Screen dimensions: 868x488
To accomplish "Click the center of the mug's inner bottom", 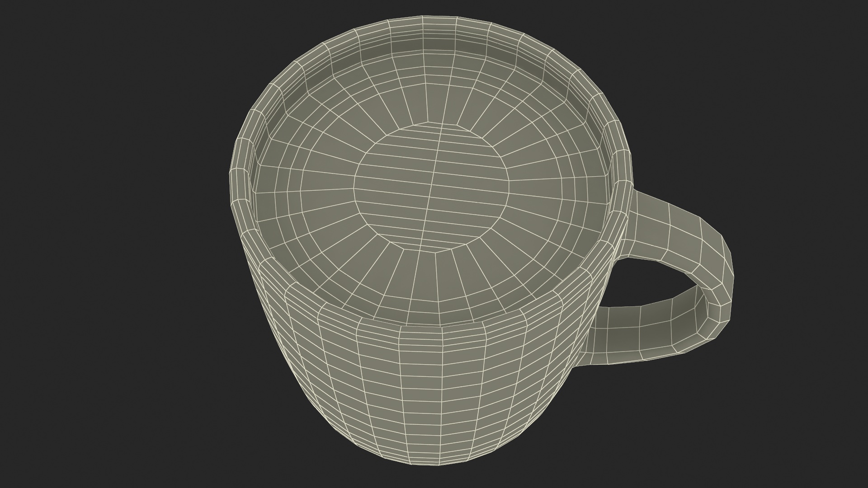I will (x=432, y=188).
